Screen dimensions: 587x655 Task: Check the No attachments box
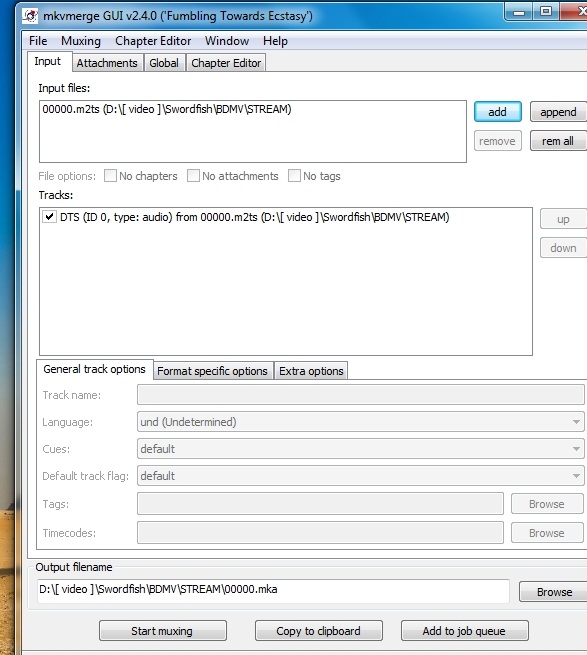tap(193, 175)
